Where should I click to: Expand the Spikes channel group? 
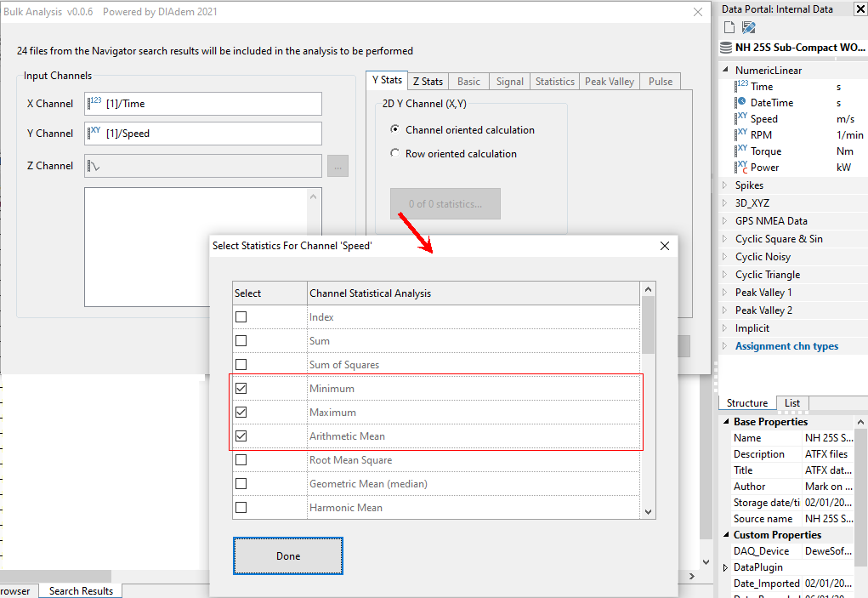(725, 185)
